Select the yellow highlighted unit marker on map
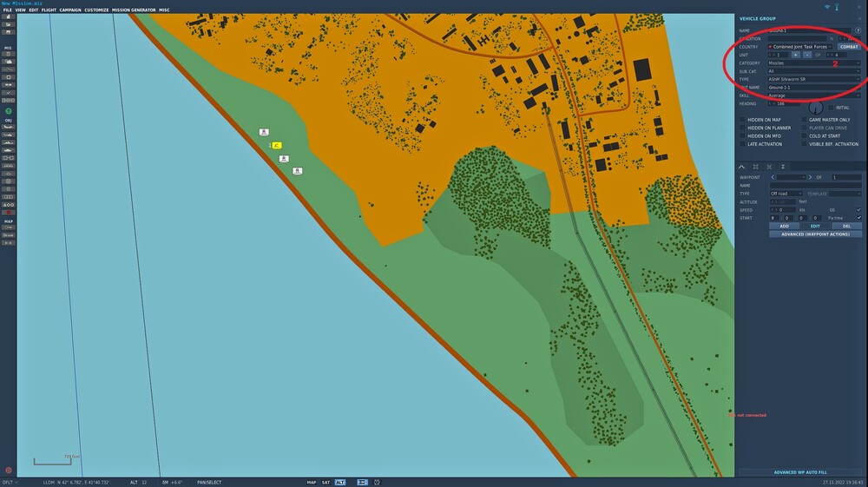The width and height of the screenshot is (868, 487). pyautogui.click(x=277, y=146)
